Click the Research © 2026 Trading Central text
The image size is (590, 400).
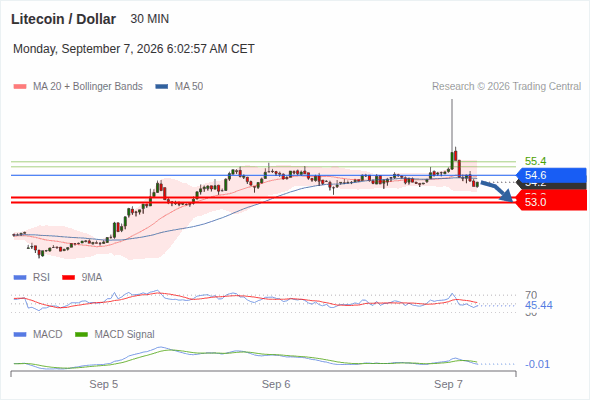click(506, 87)
